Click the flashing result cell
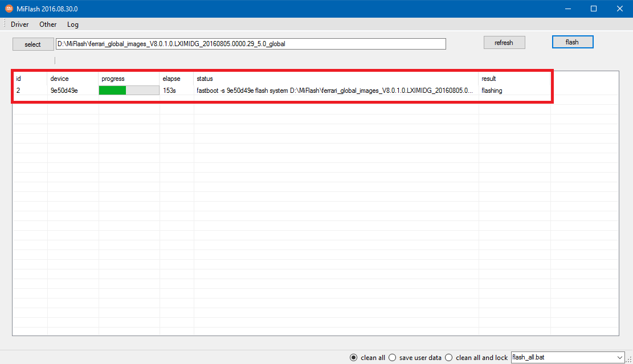The height and width of the screenshot is (364, 633). 492,91
